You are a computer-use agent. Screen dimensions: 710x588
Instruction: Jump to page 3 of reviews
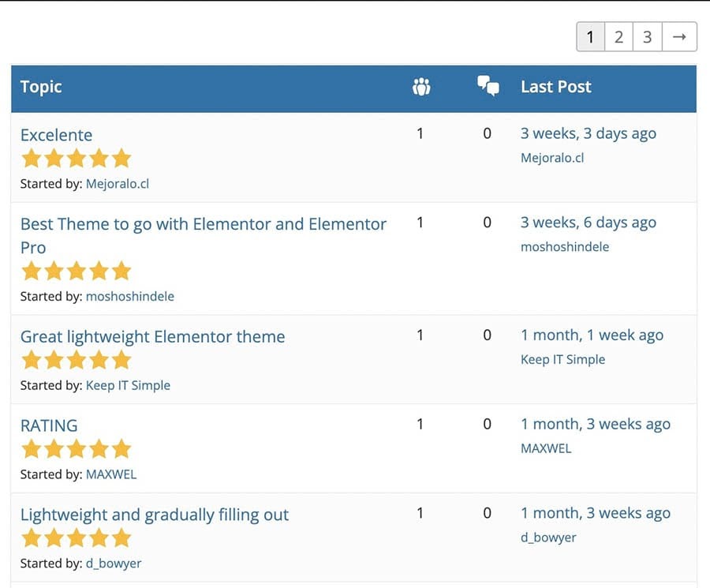coord(647,37)
